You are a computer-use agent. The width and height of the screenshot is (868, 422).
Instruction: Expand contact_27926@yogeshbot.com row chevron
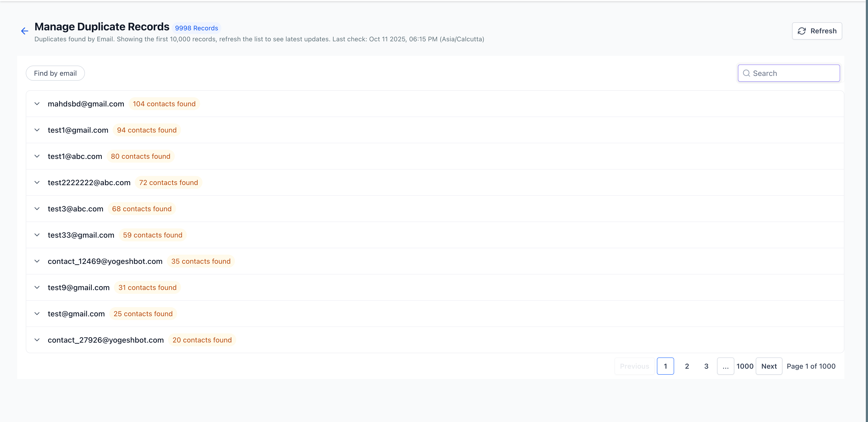(37, 340)
